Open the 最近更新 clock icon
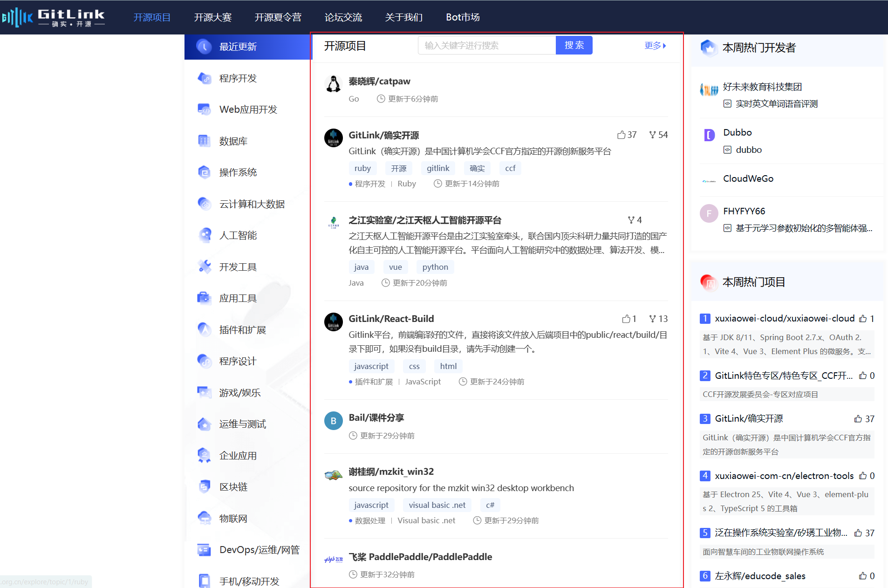888x588 pixels. (204, 47)
